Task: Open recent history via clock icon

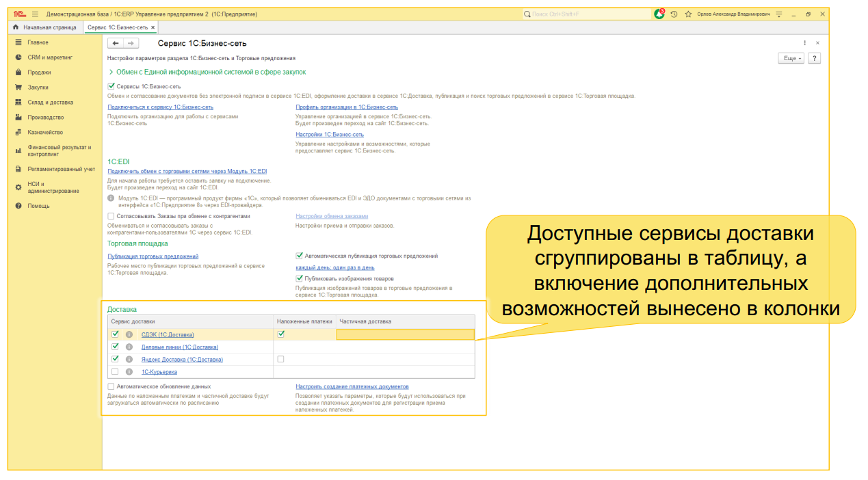Action: tap(672, 13)
